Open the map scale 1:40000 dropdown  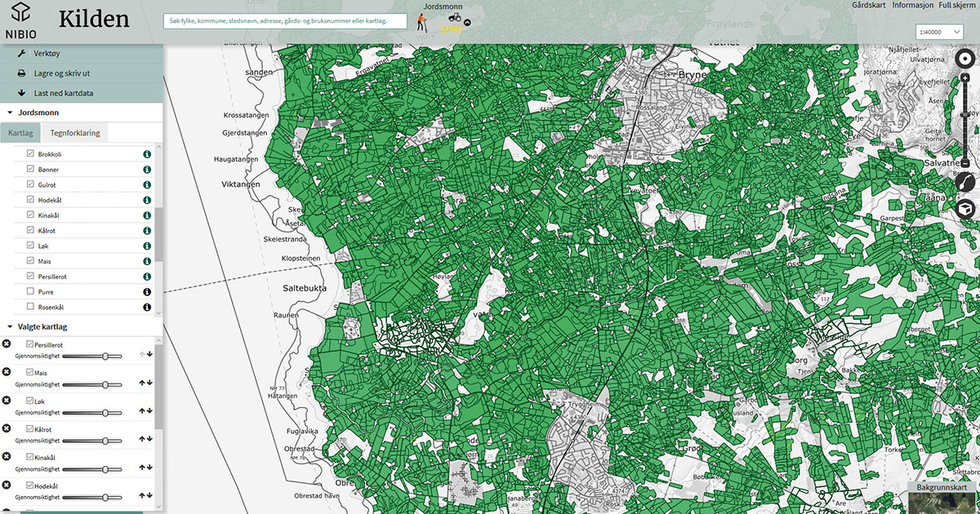(939, 32)
